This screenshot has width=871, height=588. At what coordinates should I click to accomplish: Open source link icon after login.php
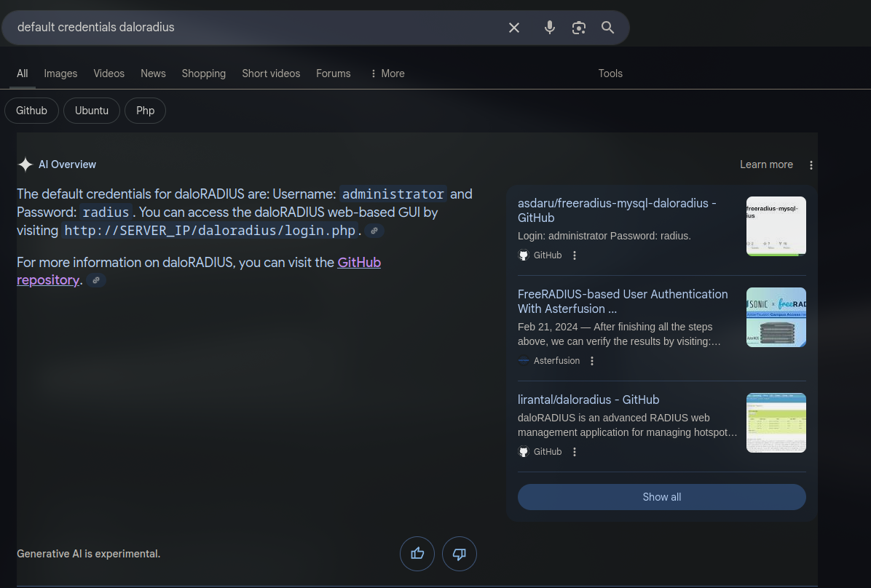(374, 231)
